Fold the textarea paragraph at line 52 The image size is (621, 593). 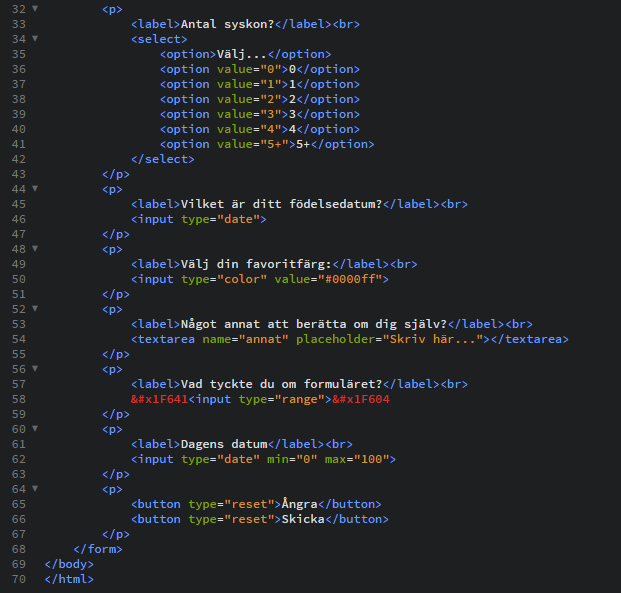click(x=35, y=308)
